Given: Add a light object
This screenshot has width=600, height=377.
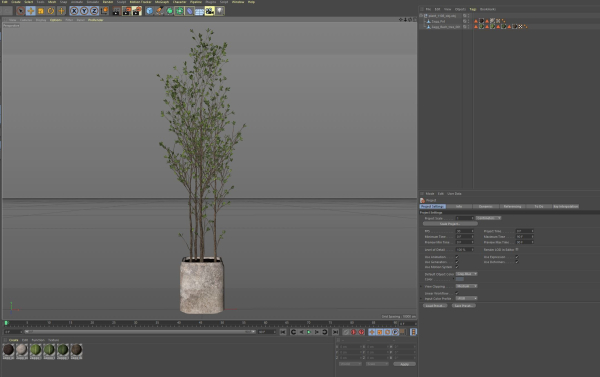Looking at the screenshot, I should point(220,11).
